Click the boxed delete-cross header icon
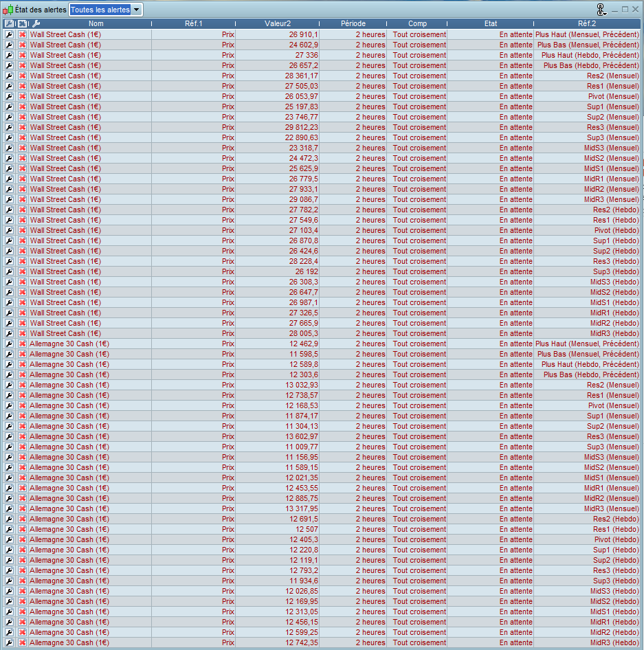Screen dimensions: 644x650 click(23, 23)
